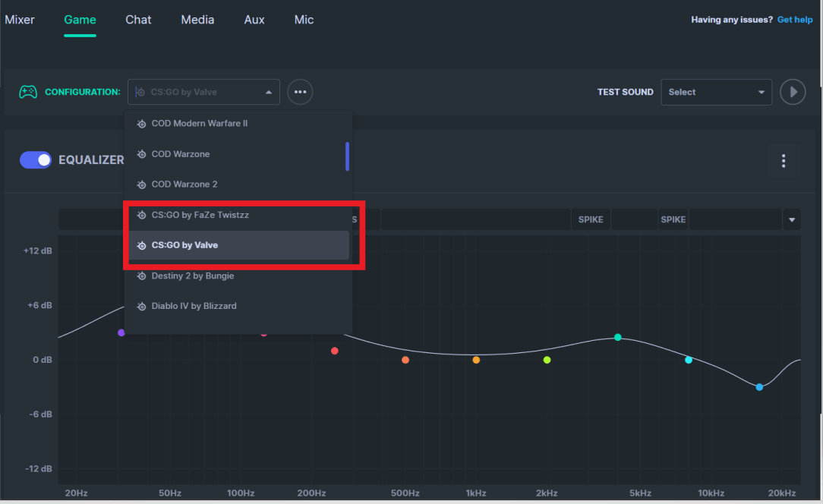Click the Get help link
This screenshot has width=823, height=504.
[795, 19]
